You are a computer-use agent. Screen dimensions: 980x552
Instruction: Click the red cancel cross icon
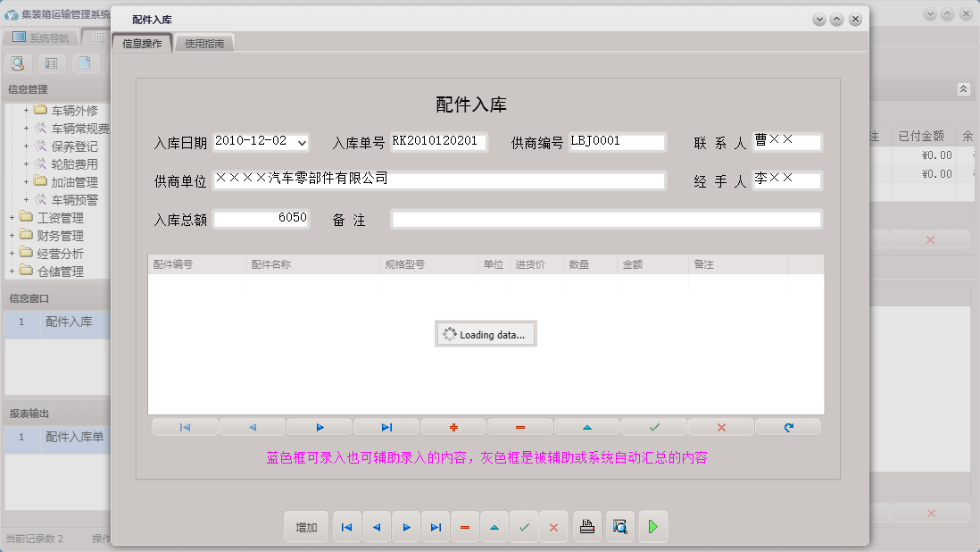click(x=720, y=426)
